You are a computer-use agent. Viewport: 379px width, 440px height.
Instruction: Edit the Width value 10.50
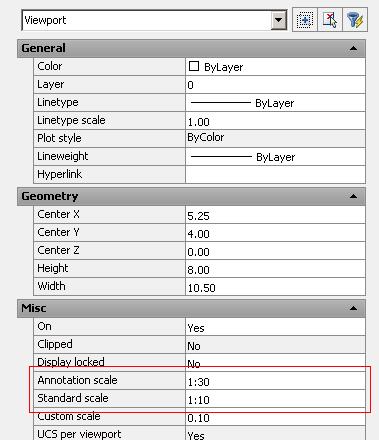click(x=275, y=287)
